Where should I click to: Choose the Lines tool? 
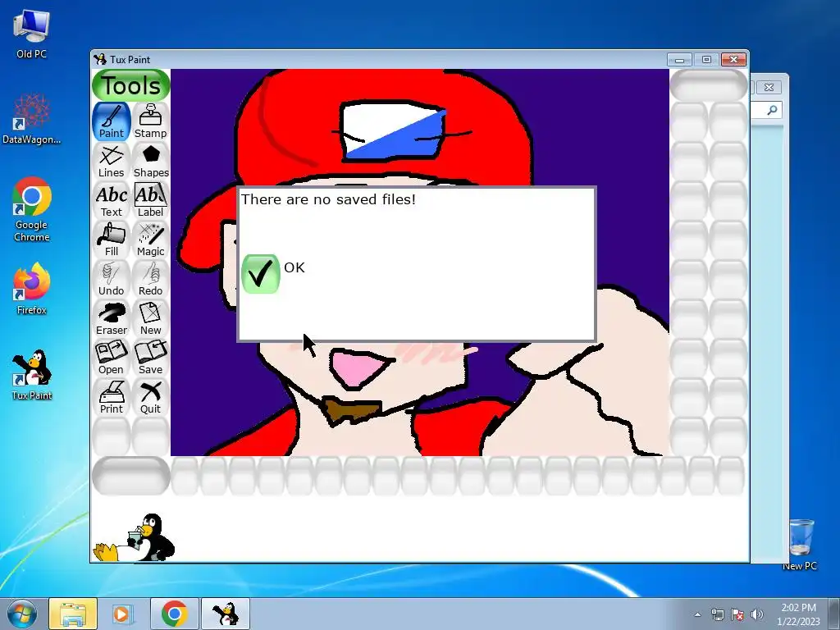click(x=112, y=161)
